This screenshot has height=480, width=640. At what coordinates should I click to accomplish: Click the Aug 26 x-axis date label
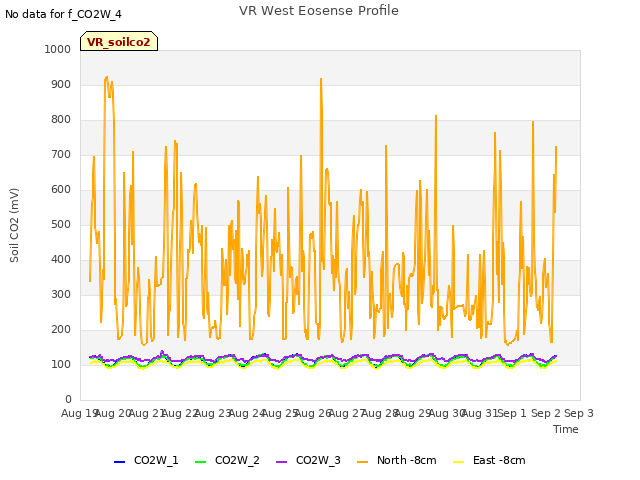tap(313, 413)
